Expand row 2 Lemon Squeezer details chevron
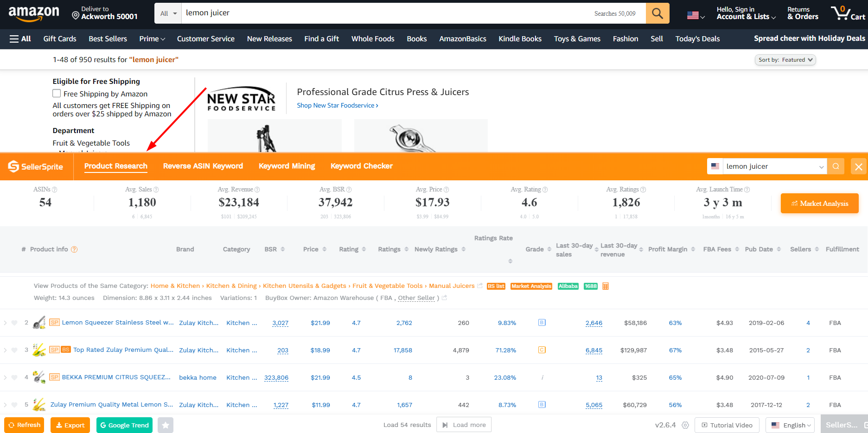The width and height of the screenshot is (868, 433). pos(5,323)
